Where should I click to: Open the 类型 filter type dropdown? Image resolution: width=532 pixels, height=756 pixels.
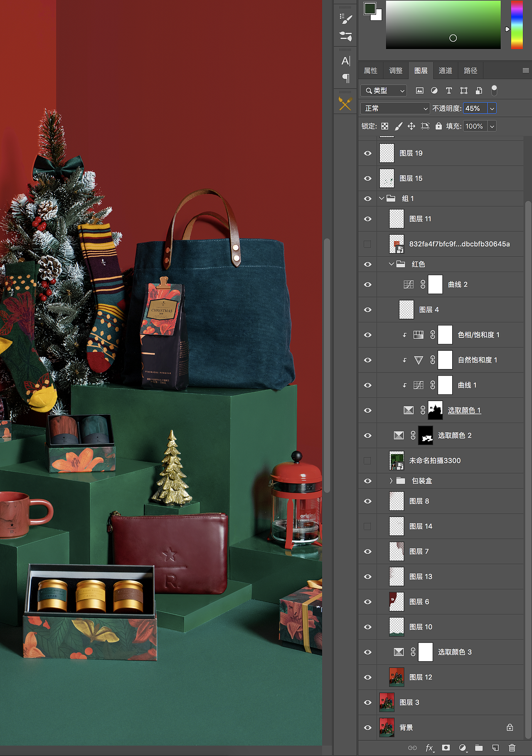[384, 91]
